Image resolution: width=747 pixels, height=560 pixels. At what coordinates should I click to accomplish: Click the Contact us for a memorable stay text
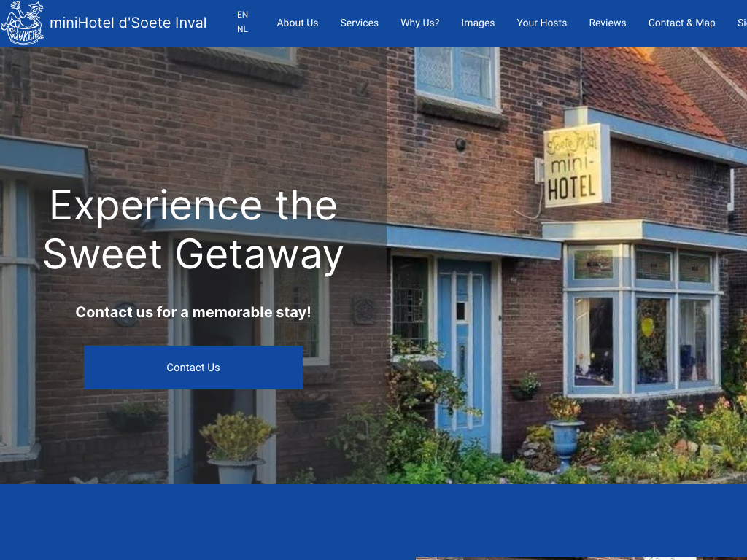click(x=193, y=312)
